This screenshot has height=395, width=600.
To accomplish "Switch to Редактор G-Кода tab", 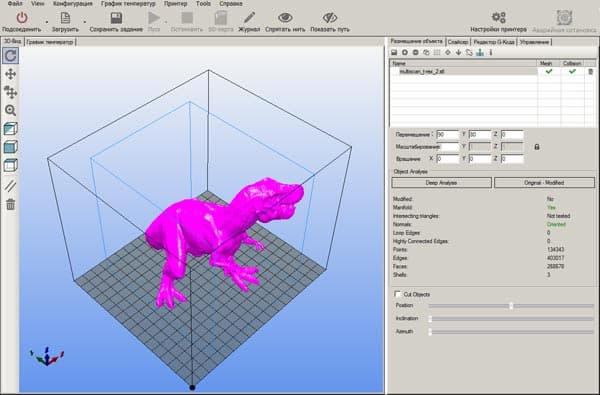I will click(x=494, y=42).
